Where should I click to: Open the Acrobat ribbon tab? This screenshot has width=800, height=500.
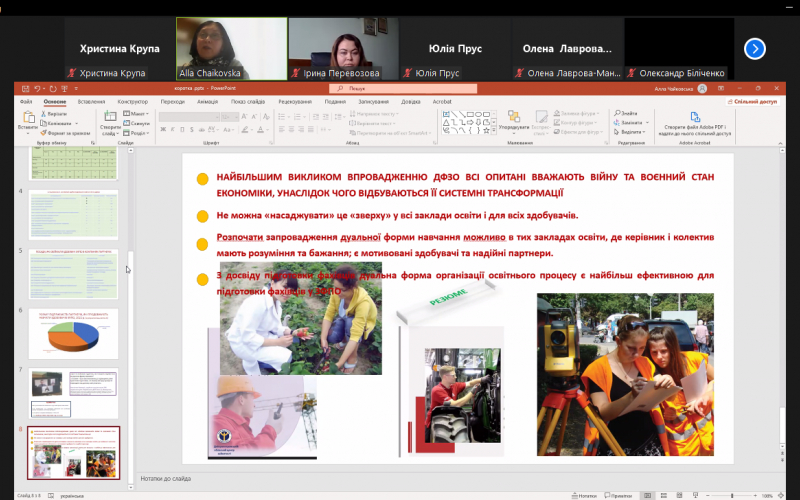[442, 102]
